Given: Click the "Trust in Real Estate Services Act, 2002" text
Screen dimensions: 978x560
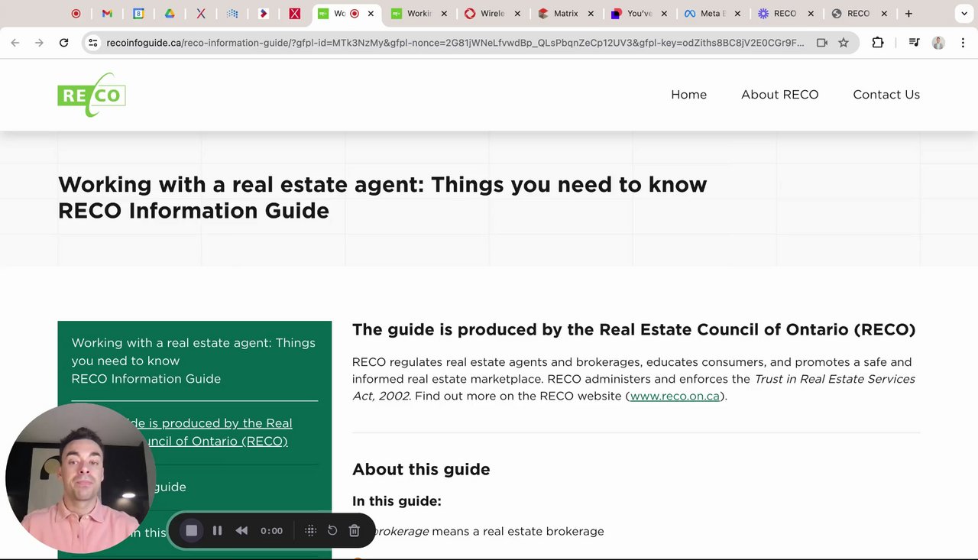Looking at the screenshot, I should coord(633,387).
